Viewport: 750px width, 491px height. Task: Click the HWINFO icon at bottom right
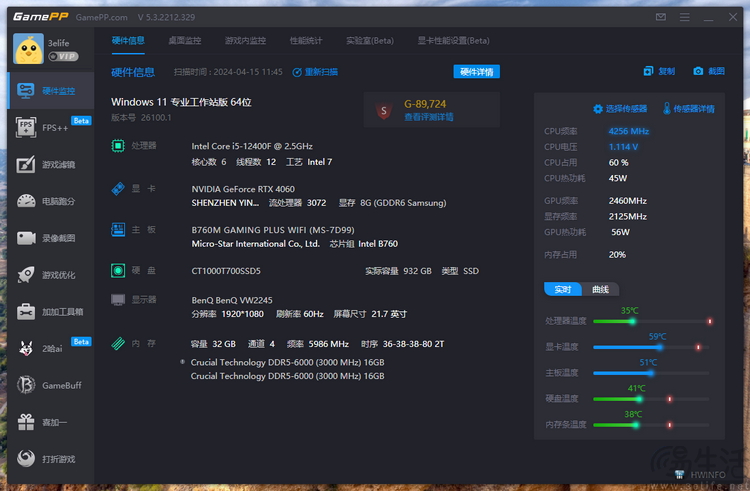679,475
